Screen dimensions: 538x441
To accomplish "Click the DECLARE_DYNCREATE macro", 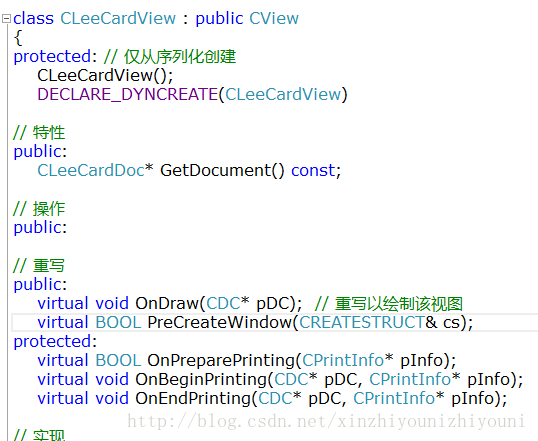I will pos(127,94).
